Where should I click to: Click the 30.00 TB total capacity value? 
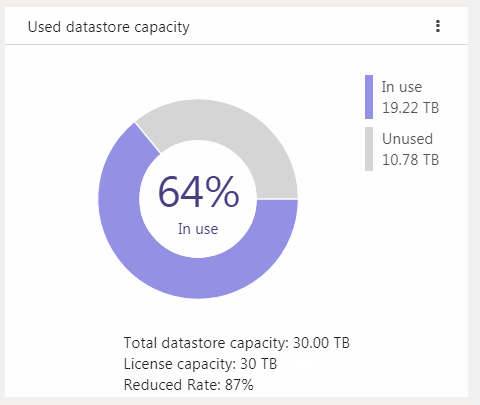click(x=321, y=343)
